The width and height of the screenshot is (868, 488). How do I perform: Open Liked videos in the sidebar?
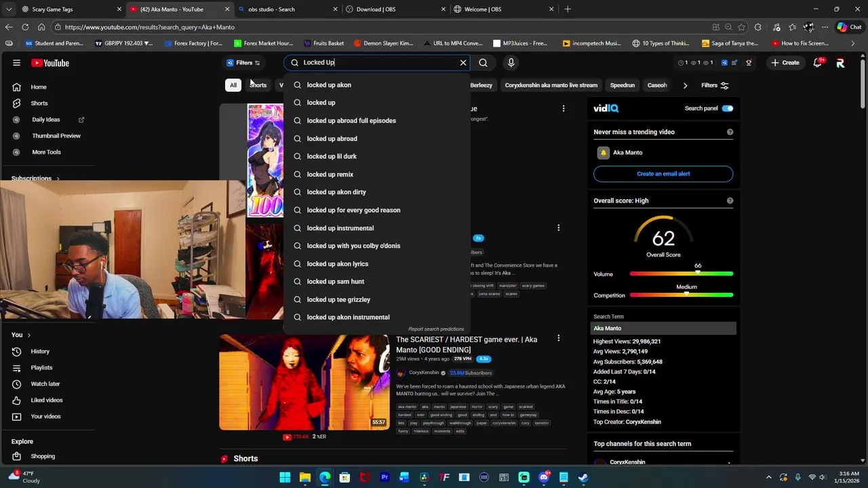click(x=47, y=400)
